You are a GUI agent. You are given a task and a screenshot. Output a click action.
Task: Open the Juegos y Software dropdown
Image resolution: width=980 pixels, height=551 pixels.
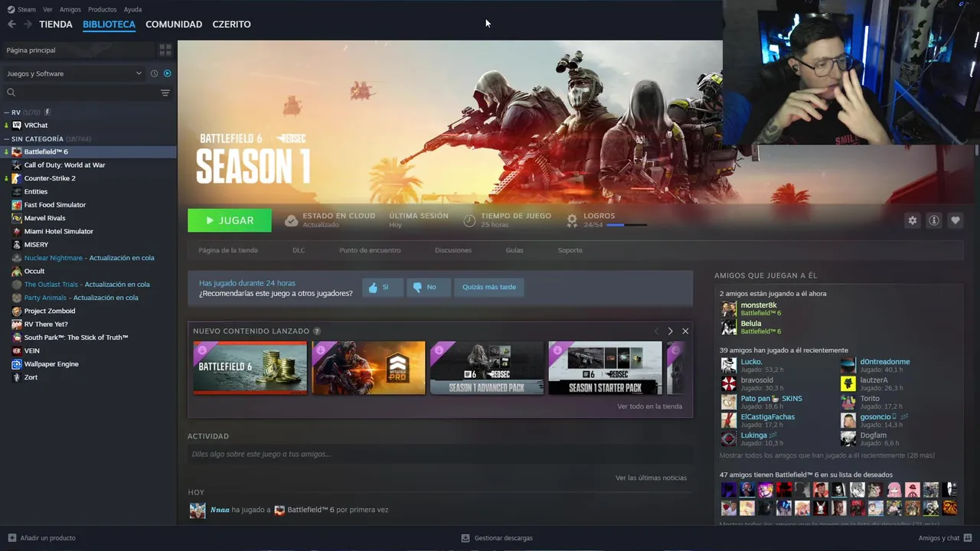74,73
